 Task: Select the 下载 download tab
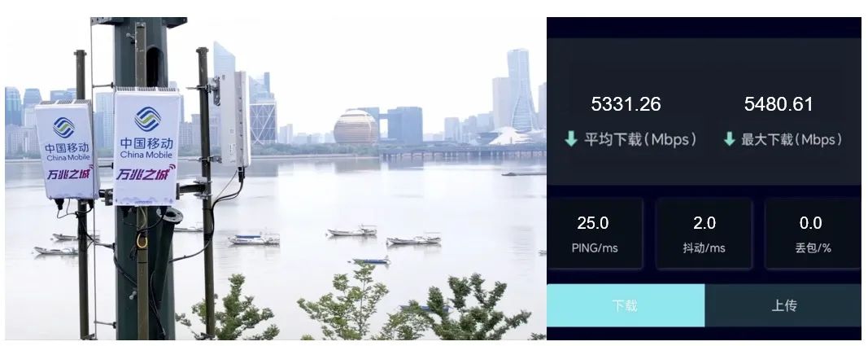[x=626, y=305]
